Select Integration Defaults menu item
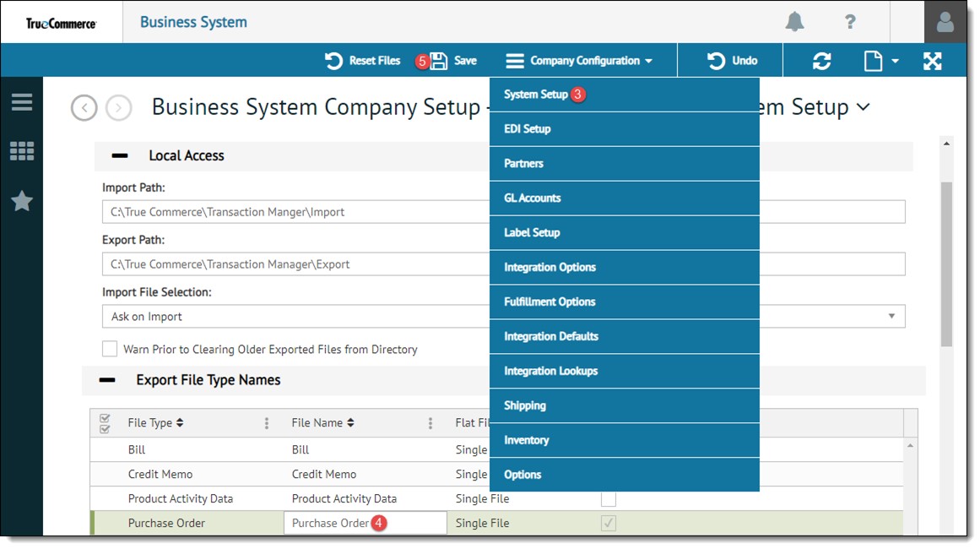The image size is (980, 549). [x=625, y=336]
